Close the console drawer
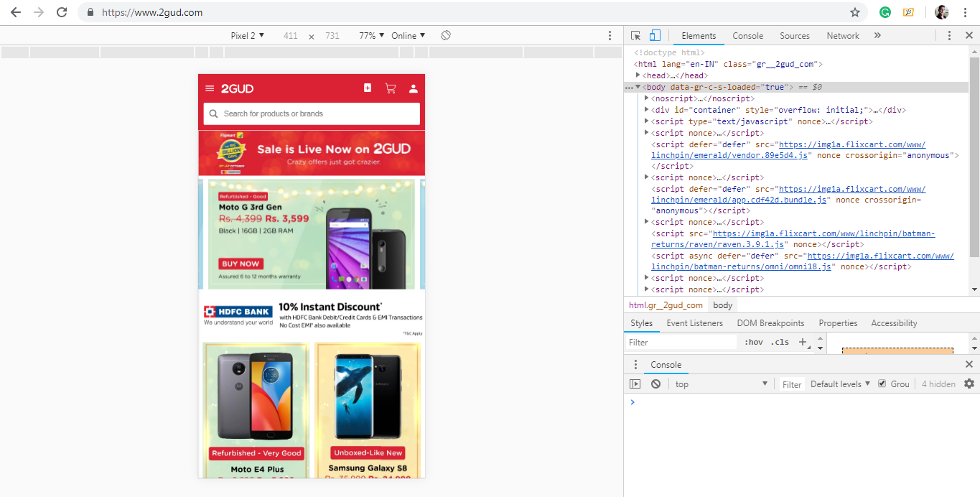Image resolution: width=980 pixels, height=497 pixels. click(x=969, y=365)
